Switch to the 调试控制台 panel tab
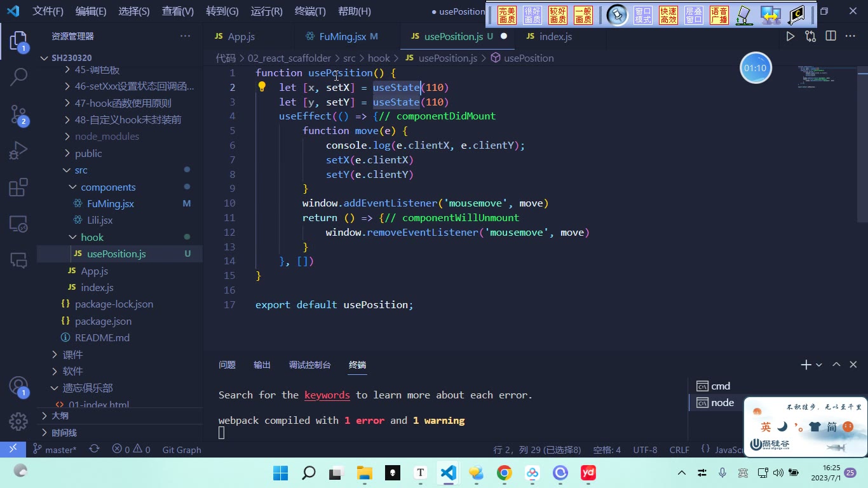This screenshot has height=488, width=868. tap(310, 365)
